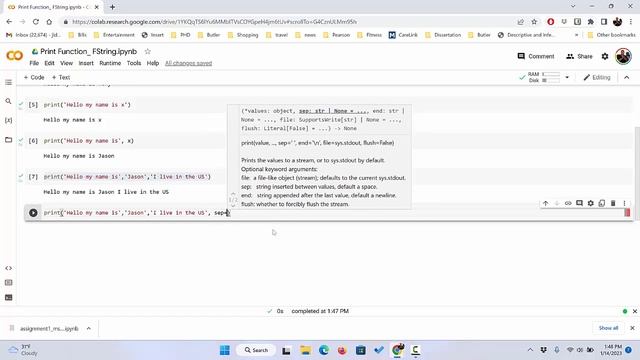Open Chrome extensions puzzle icon
640x360 pixels.
click(591, 22)
